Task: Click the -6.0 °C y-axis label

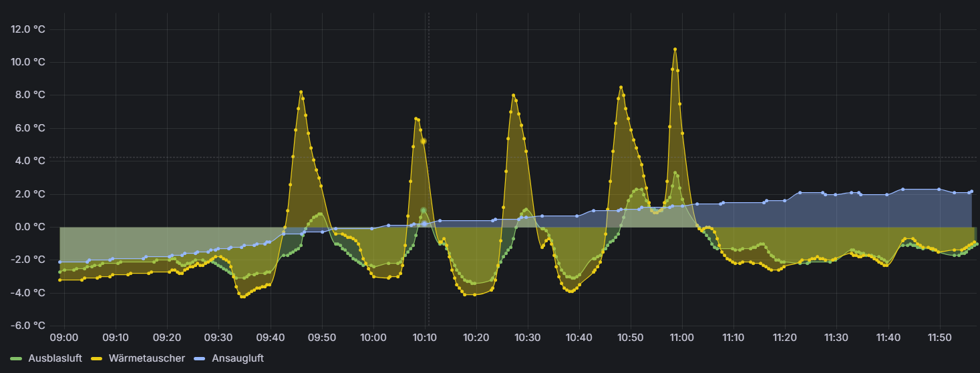Action: click(29, 326)
